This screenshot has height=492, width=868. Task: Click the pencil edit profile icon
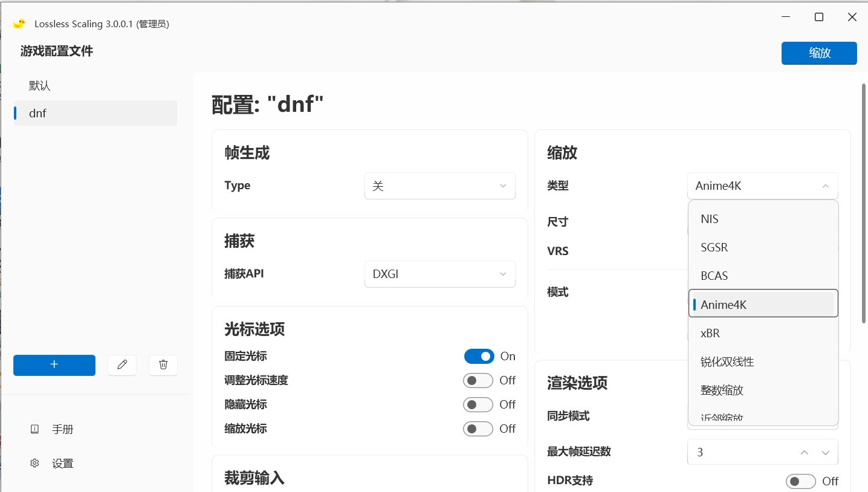pos(122,365)
